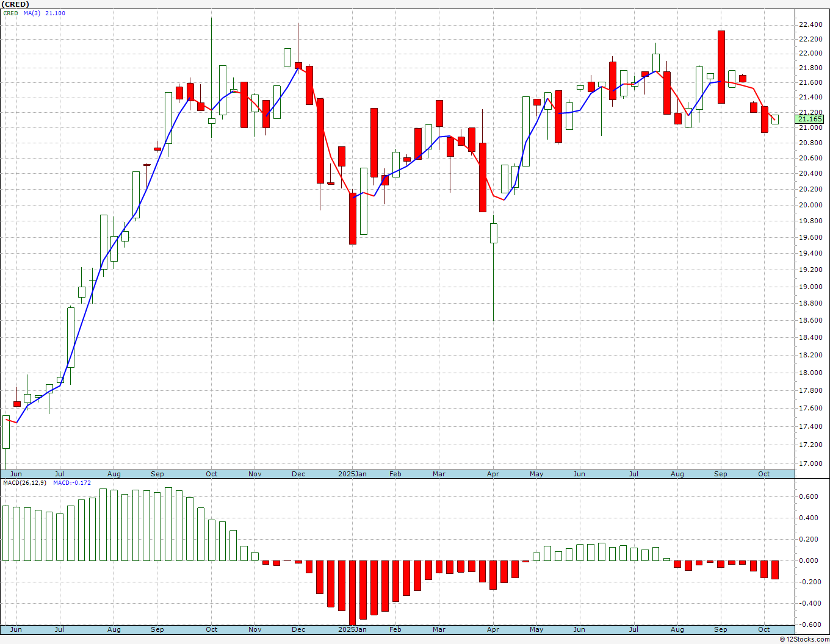Click the 17.000 price axis label
Viewport: 830px width, 644px height.
coord(810,463)
